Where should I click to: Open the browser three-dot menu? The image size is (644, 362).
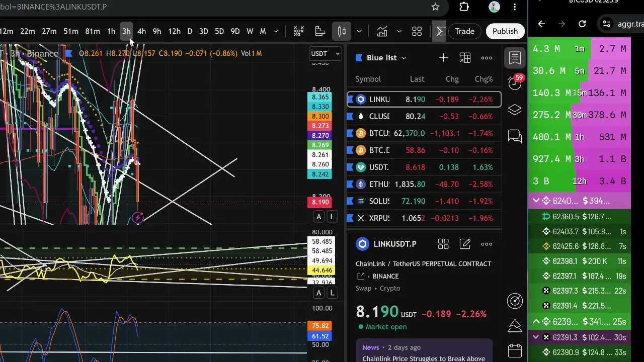pyautogui.click(x=515, y=7)
